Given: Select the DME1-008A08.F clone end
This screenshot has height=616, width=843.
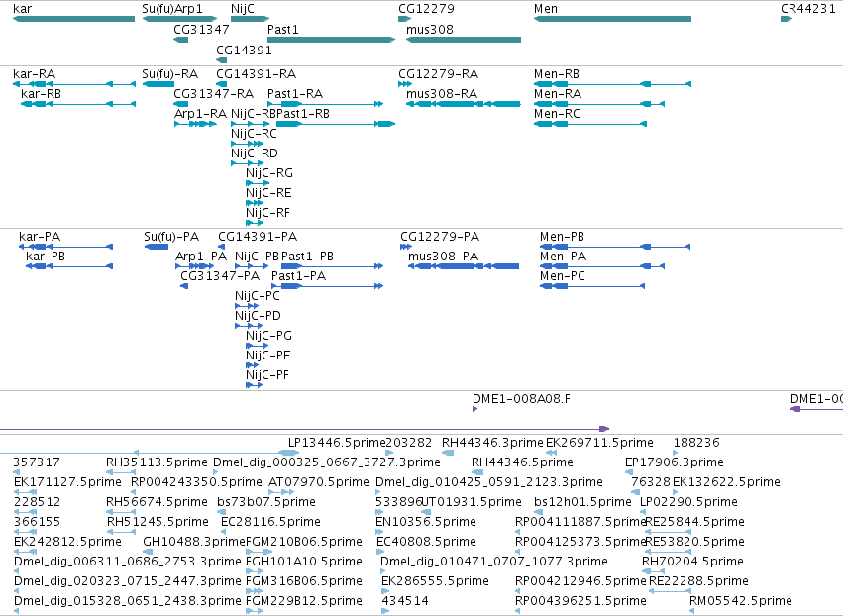Looking at the screenshot, I should (x=474, y=409).
